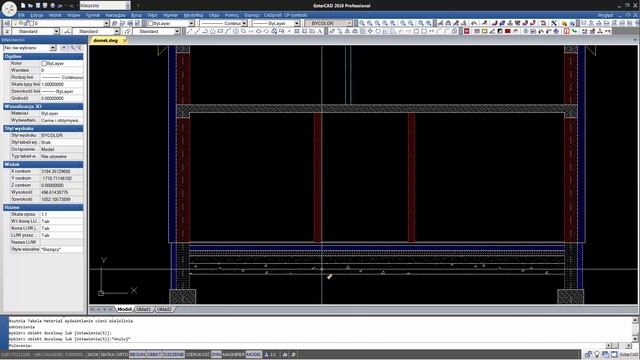Screen dimensions: 640x360
Task: Select the Line draw tool
Action: click(x=190, y=31)
